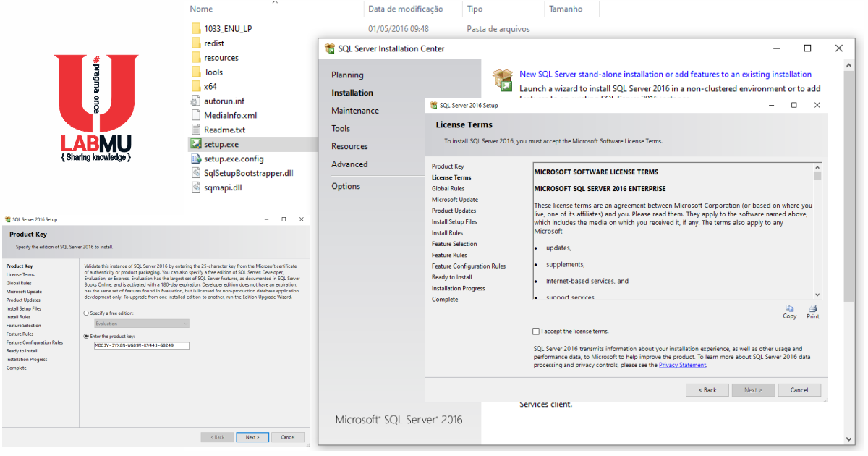
Task: Open the Privacy Statement link
Action: click(682, 365)
